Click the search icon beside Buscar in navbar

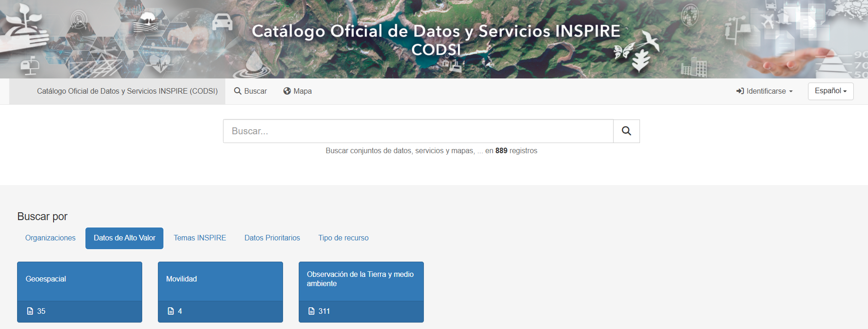pos(238,91)
